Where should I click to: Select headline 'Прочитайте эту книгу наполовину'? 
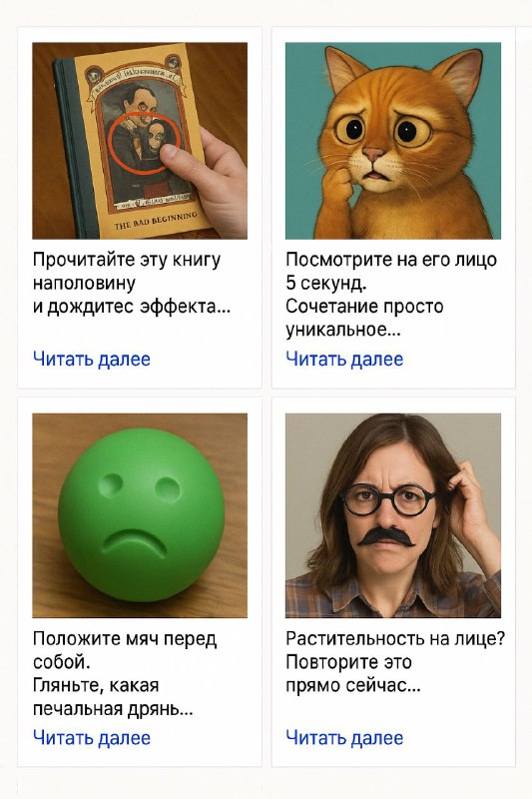127,271
